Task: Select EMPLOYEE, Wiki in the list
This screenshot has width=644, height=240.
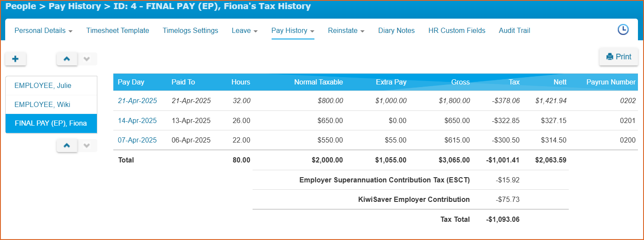Action: (x=42, y=105)
